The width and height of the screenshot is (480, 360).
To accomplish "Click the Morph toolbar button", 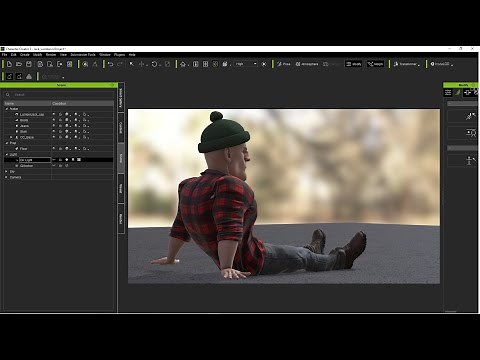I will (375, 64).
